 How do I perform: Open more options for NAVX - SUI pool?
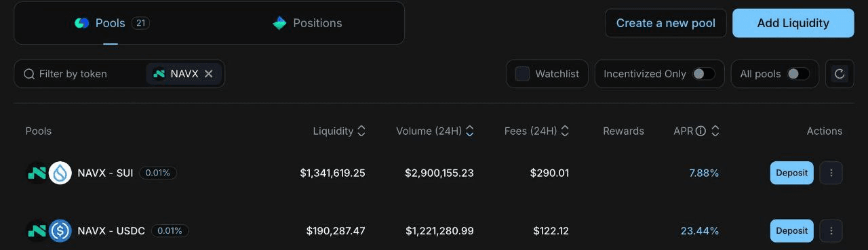[x=831, y=173]
